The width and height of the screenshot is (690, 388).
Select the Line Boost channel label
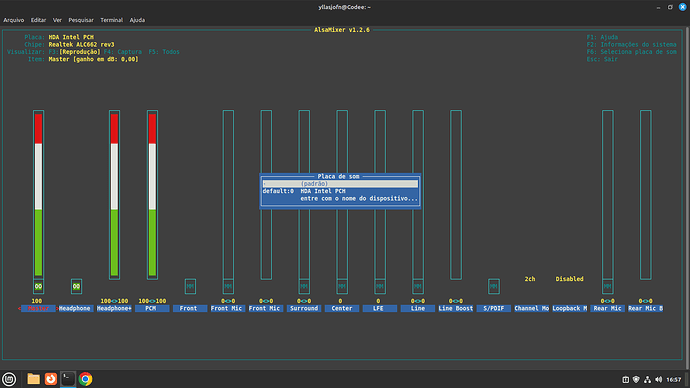[x=456, y=308]
